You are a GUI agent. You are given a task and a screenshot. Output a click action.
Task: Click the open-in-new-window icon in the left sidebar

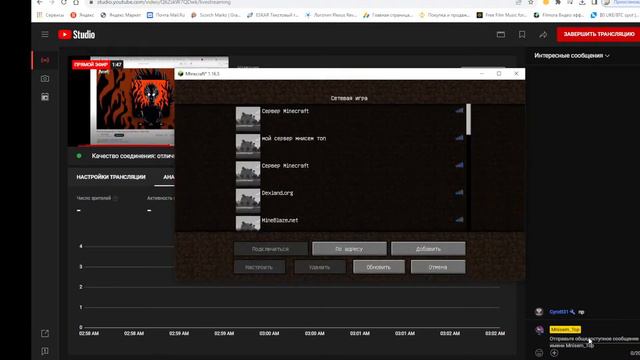point(45,333)
